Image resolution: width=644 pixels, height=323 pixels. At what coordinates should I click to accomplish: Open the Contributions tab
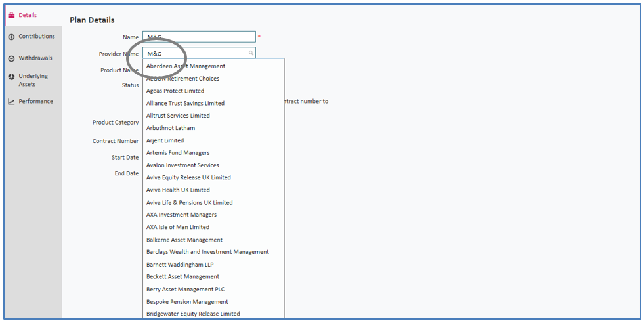pyautogui.click(x=37, y=36)
